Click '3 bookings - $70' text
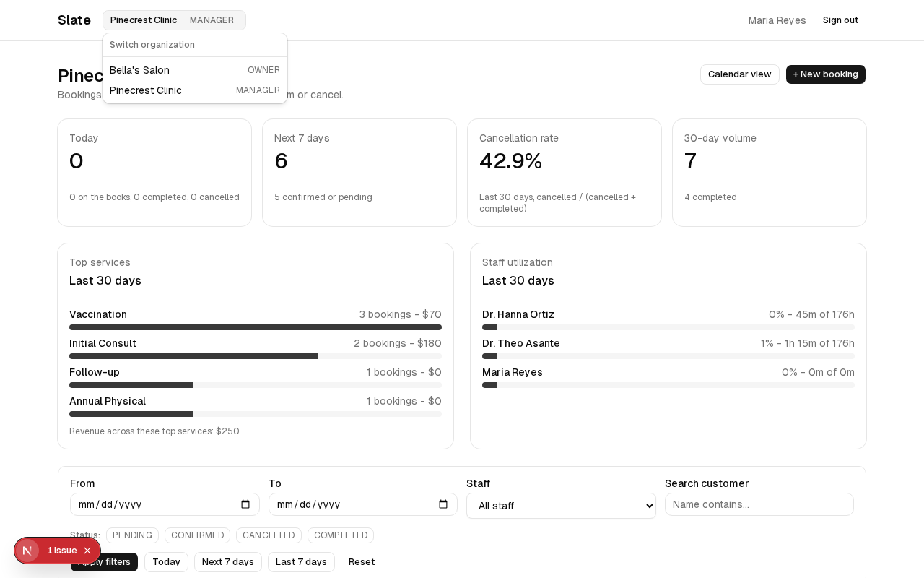The width and height of the screenshot is (924, 578). pyautogui.click(x=401, y=314)
